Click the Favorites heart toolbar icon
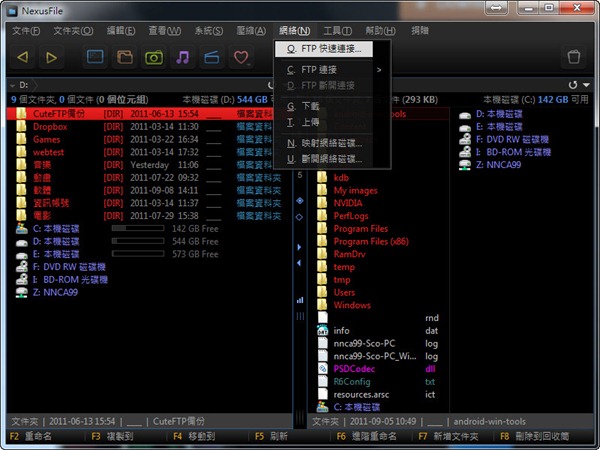The image size is (600, 450). point(240,57)
